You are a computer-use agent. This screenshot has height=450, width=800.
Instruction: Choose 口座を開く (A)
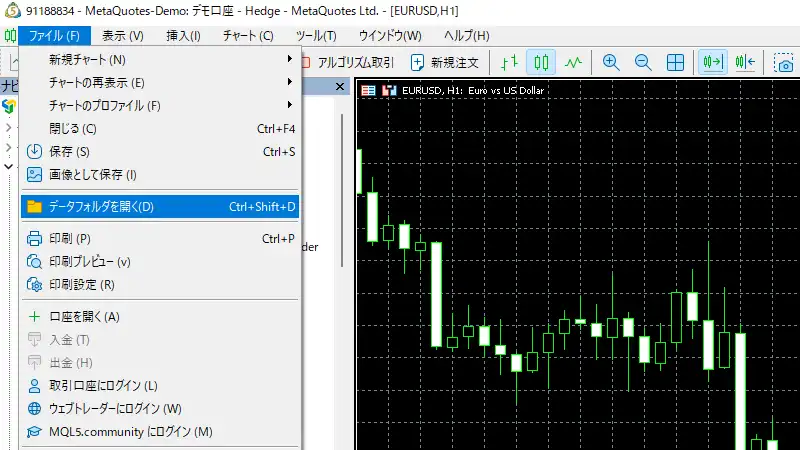point(160,316)
